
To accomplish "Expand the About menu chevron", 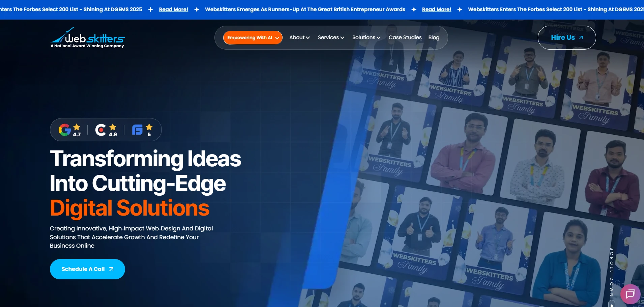I will click(308, 38).
